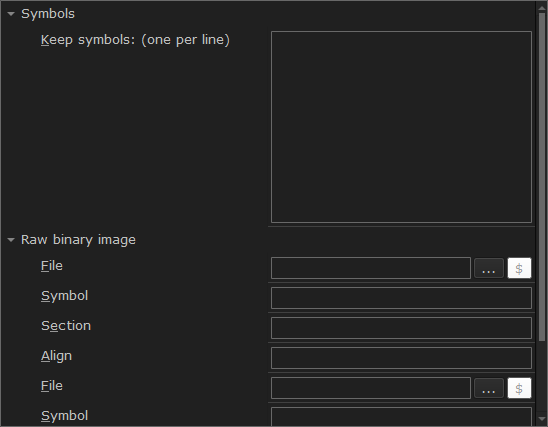
Task: Focus the first Symbol input field
Action: tap(401, 298)
